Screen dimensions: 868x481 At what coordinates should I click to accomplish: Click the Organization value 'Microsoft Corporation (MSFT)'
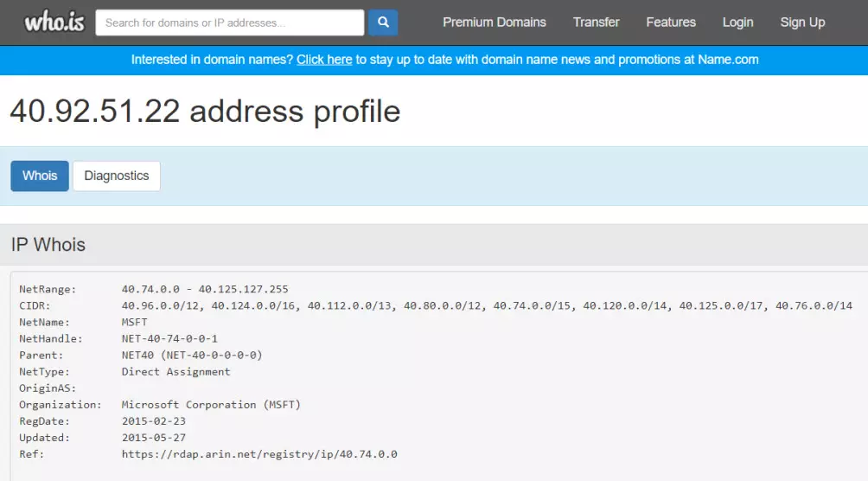coord(211,405)
